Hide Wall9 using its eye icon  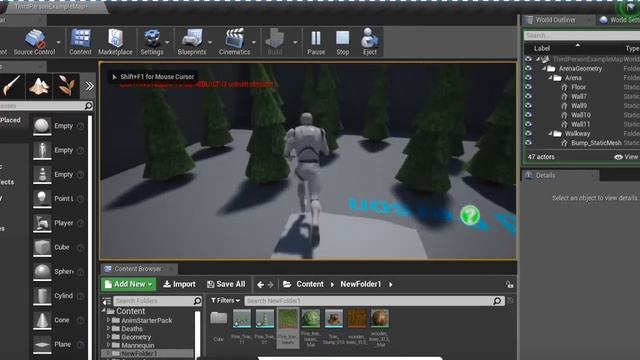(528, 106)
